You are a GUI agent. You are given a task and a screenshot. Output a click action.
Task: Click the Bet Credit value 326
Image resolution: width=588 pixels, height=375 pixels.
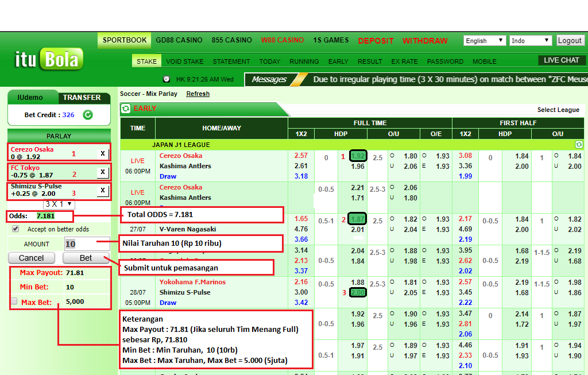pos(68,115)
